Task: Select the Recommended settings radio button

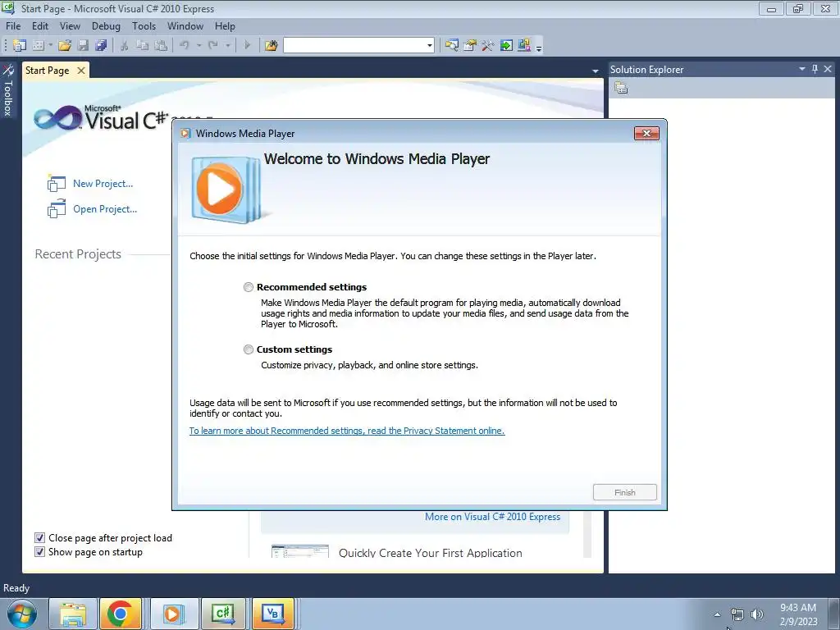Action: point(248,287)
